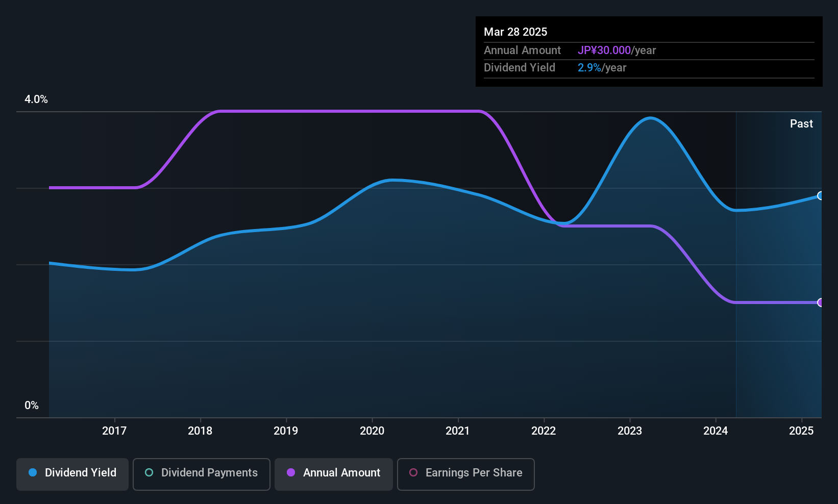Screen dimensions: 838x504
Task: Click the 0% y-axis label
Action: click(x=32, y=406)
